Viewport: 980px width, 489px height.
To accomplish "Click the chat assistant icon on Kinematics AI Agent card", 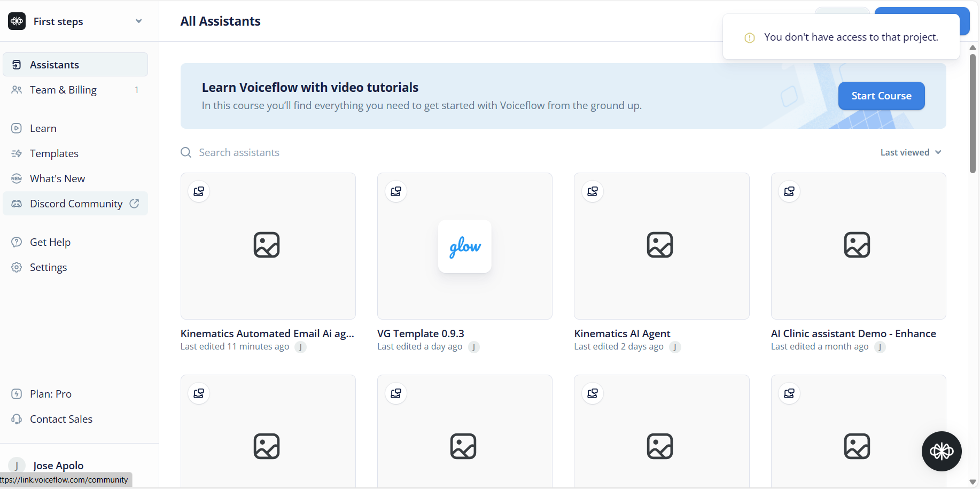I will pyautogui.click(x=593, y=191).
